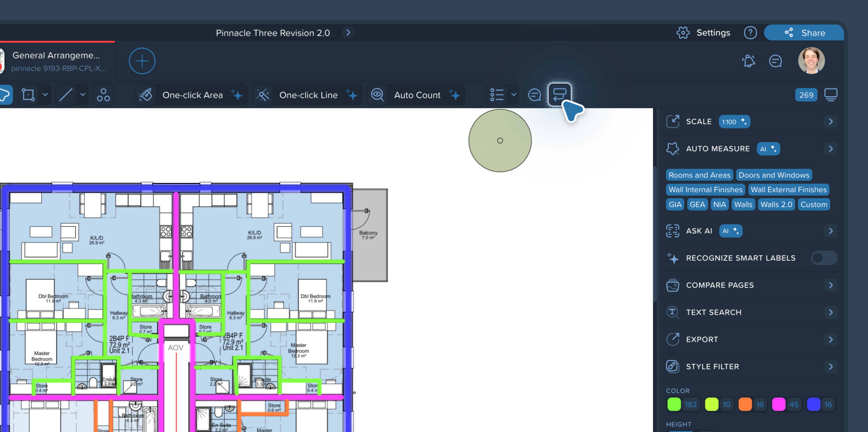This screenshot has width=868, height=432.
Task: Expand the area tool dropdown arrow
Action: pos(45,95)
